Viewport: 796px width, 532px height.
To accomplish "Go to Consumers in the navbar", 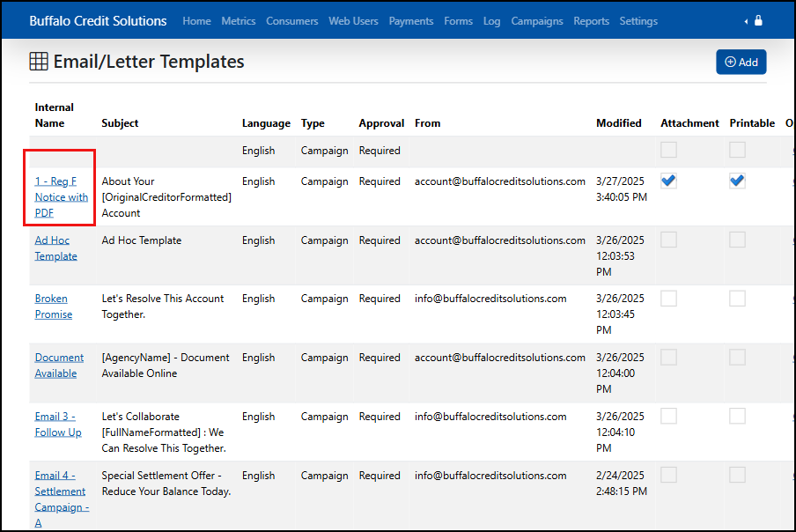I will 292,21.
